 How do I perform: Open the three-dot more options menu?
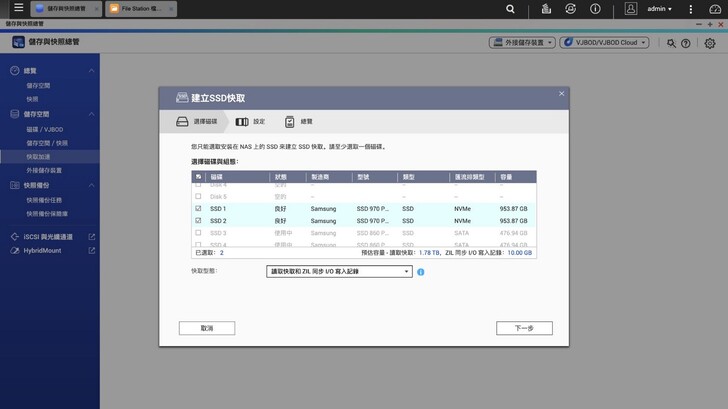690,9
